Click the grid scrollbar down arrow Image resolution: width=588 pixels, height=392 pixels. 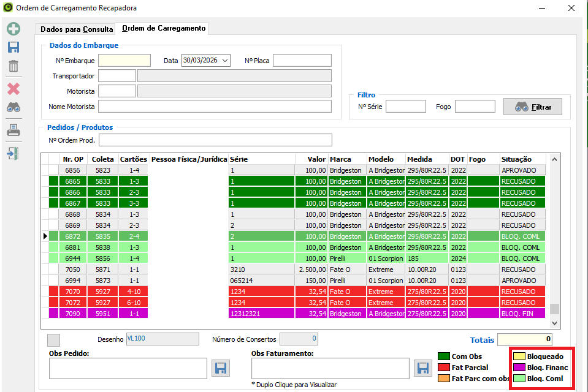click(555, 323)
